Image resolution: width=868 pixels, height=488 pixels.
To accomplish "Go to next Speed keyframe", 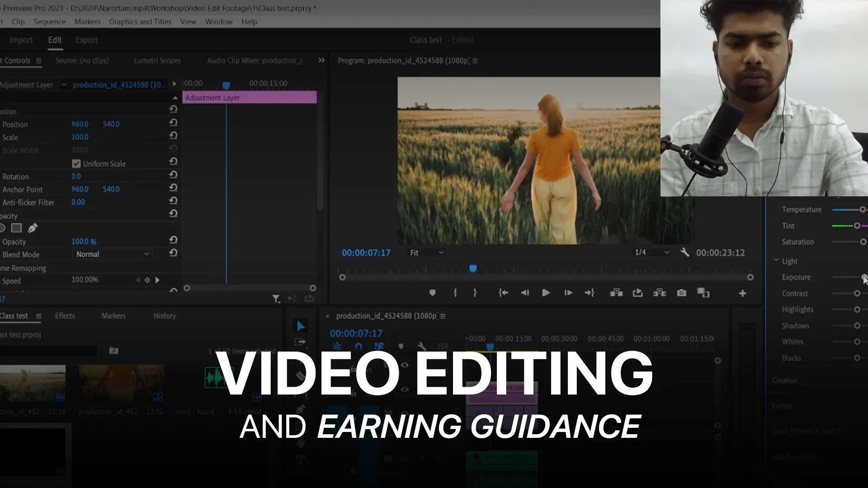I will [157, 280].
